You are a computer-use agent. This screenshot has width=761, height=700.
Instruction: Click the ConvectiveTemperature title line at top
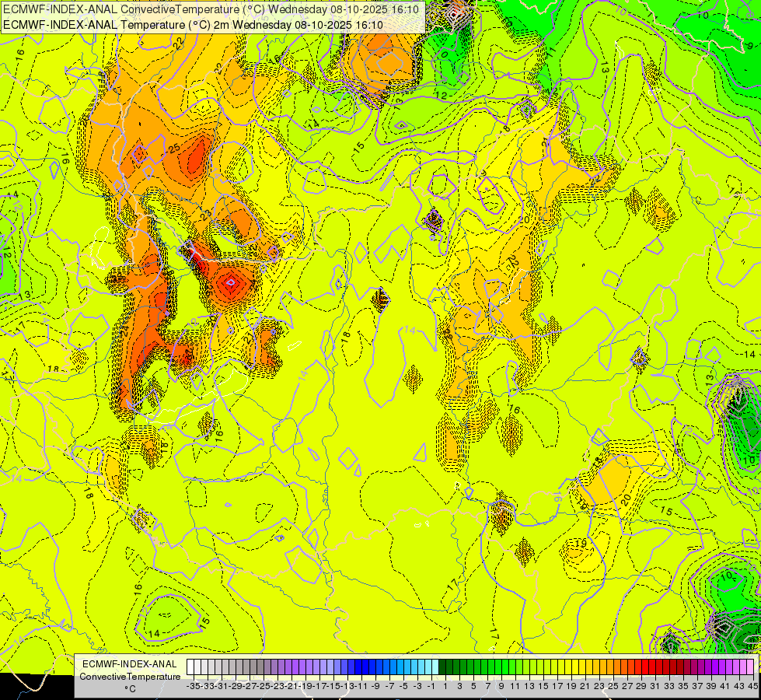pos(211,9)
